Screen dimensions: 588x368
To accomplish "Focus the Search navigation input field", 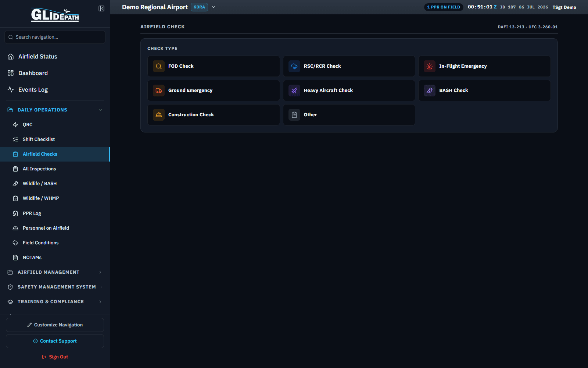I will [x=55, y=37].
